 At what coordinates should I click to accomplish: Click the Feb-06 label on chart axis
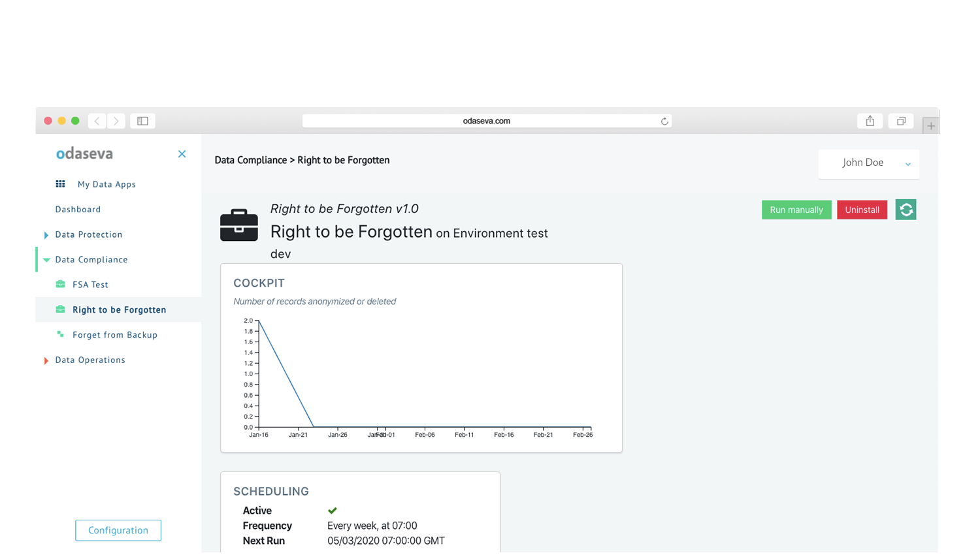click(425, 435)
